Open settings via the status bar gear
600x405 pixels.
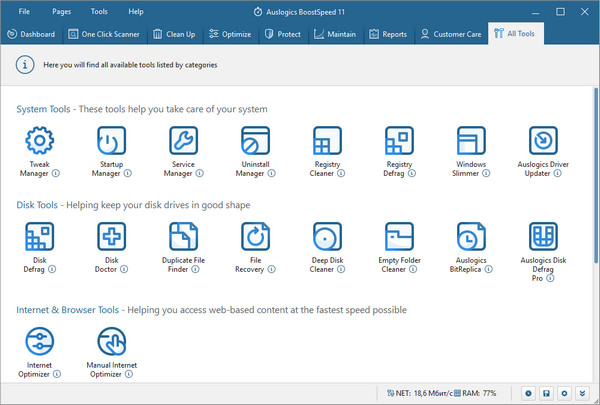(x=565, y=393)
